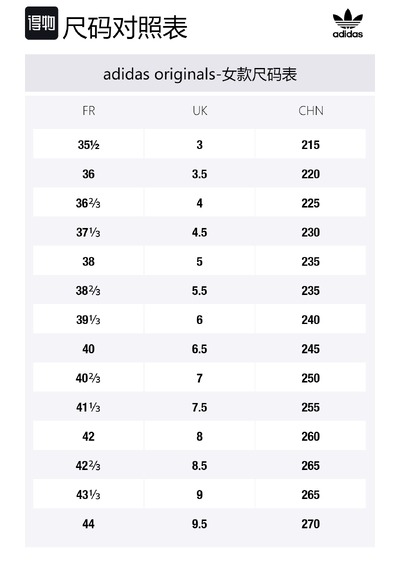Click the UK 7 cell
The width and height of the screenshot is (400, 569).
(200, 378)
